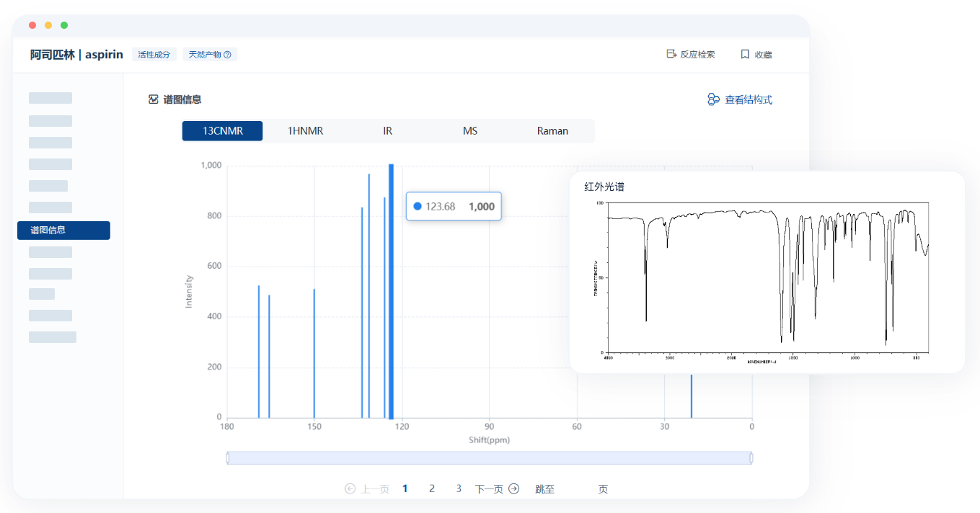Switch to the Raman tab
Image resolution: width=980 pixels, height=513 pixels.
(552, 131)
